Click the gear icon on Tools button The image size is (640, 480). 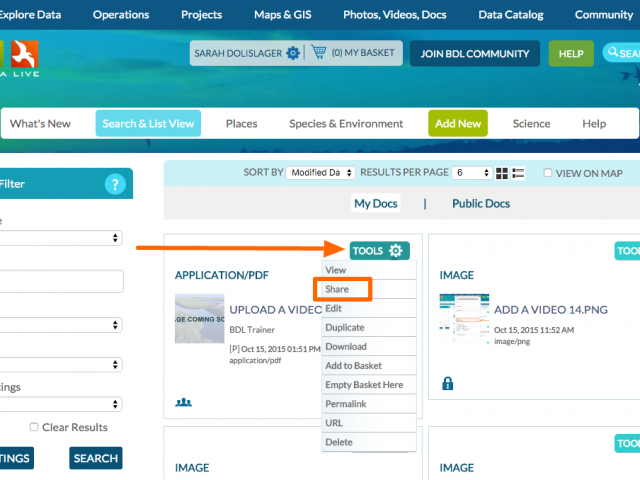(395, 251)
